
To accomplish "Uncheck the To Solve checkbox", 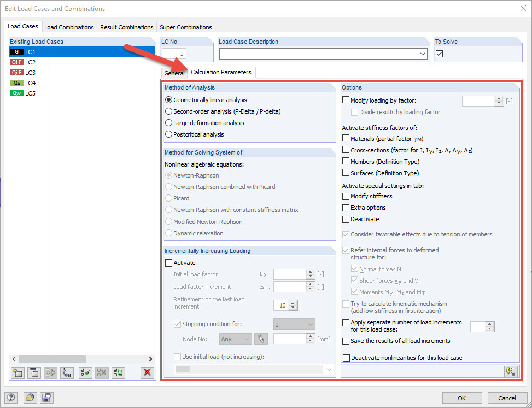I will (x=439, y=54).
